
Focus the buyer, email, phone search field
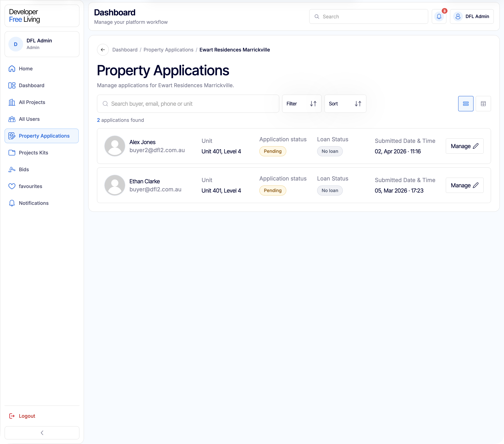(x=188, y=104)
